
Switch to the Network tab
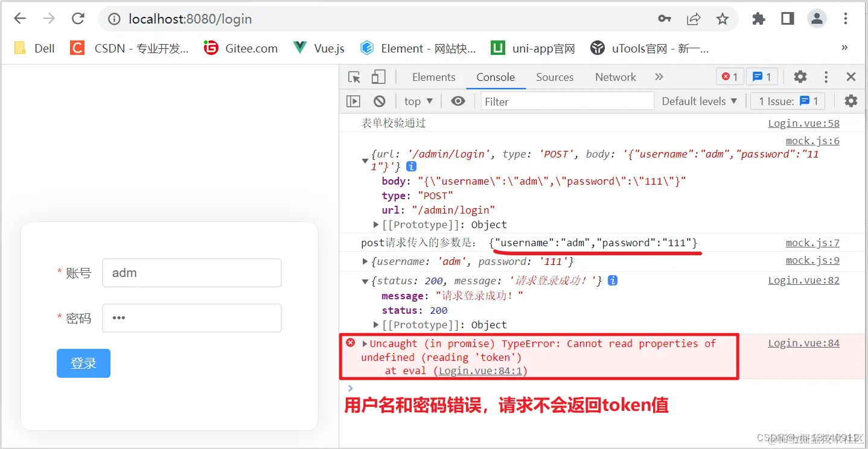coord(615,77)
